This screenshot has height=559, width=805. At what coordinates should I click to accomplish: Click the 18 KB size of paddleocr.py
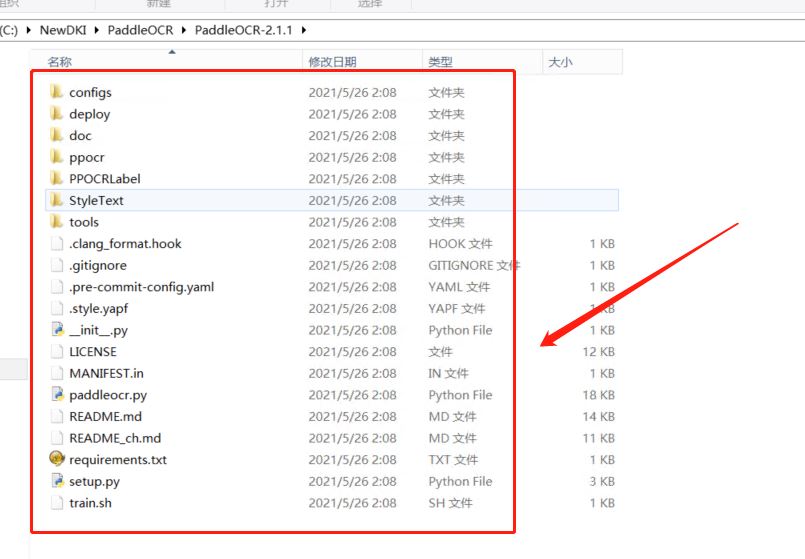pyautogui.click(x=599, y=395)
